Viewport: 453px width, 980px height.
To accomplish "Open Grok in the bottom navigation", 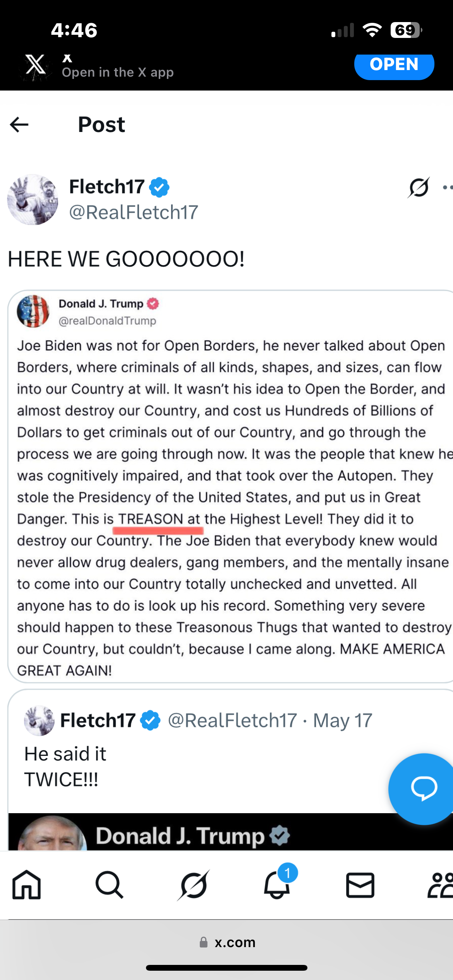I will [x=193, y=885].
